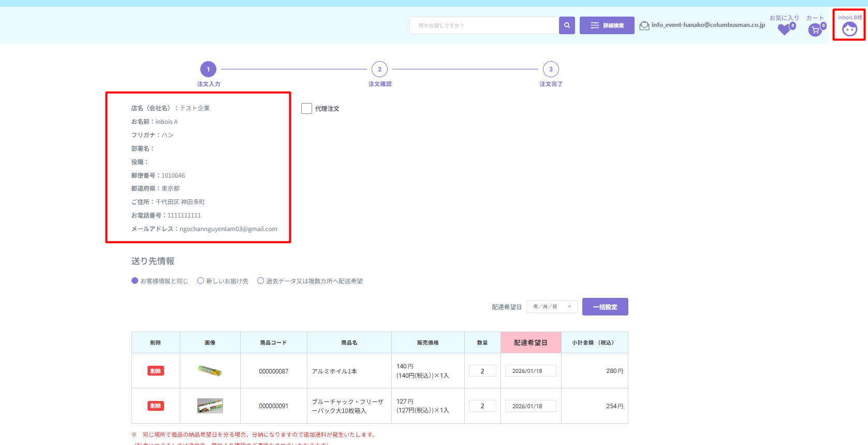Open the shopping cart icon
Image resolution: width=868 pixels, height=445 pixels.
[x=815, y=30]
